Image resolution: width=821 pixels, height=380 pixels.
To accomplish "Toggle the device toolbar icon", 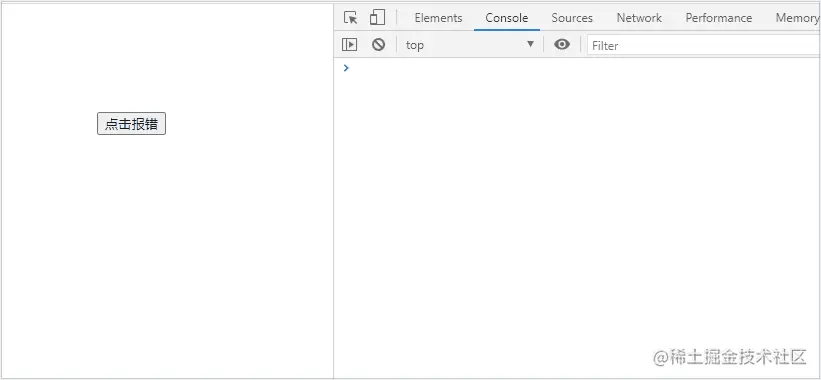I will 377,18.
